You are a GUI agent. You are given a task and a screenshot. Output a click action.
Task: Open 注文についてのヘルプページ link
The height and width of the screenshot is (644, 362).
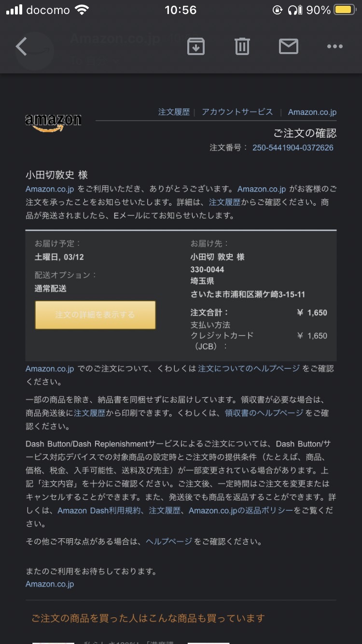pyautogui.click(x=249, y=368)
